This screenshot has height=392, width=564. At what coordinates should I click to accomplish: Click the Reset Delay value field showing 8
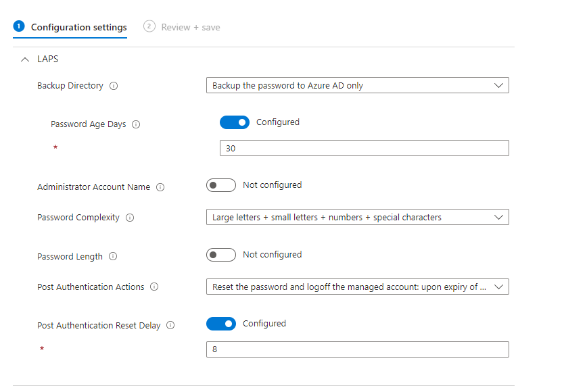(x=357, y=349)
